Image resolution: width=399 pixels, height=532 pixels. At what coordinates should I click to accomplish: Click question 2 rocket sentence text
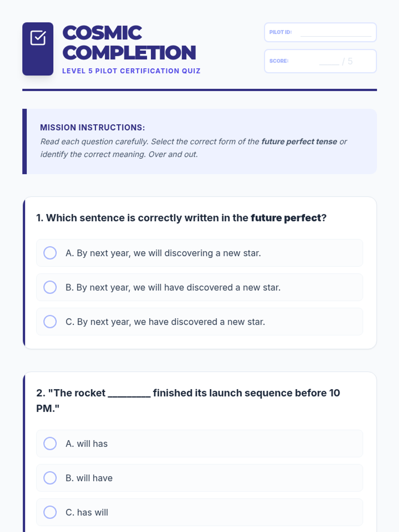[188, 400]
